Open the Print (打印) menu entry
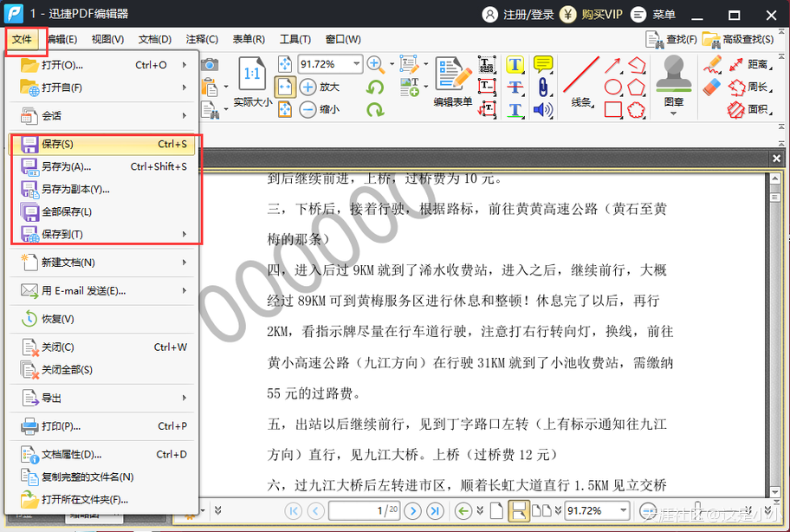The image size is (790, 532). [x=103, y=426]
